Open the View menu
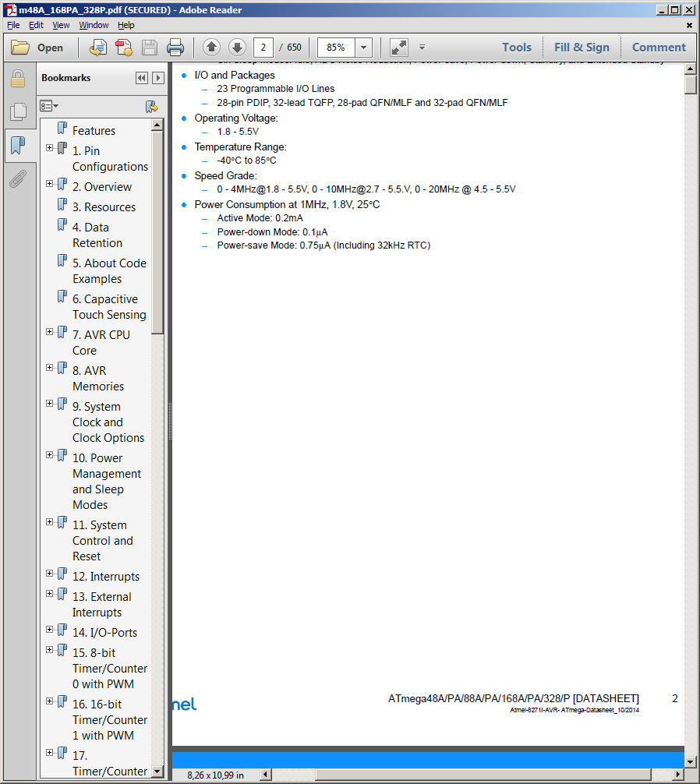This screenshot has width=700, height=784. pyautogui.click(x=61, y=25)
